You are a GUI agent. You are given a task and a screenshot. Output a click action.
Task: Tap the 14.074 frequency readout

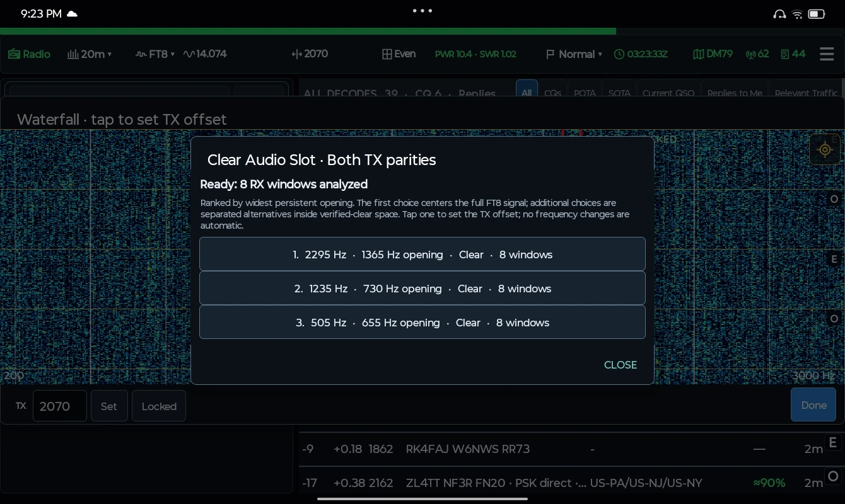[x=205, y=54]
